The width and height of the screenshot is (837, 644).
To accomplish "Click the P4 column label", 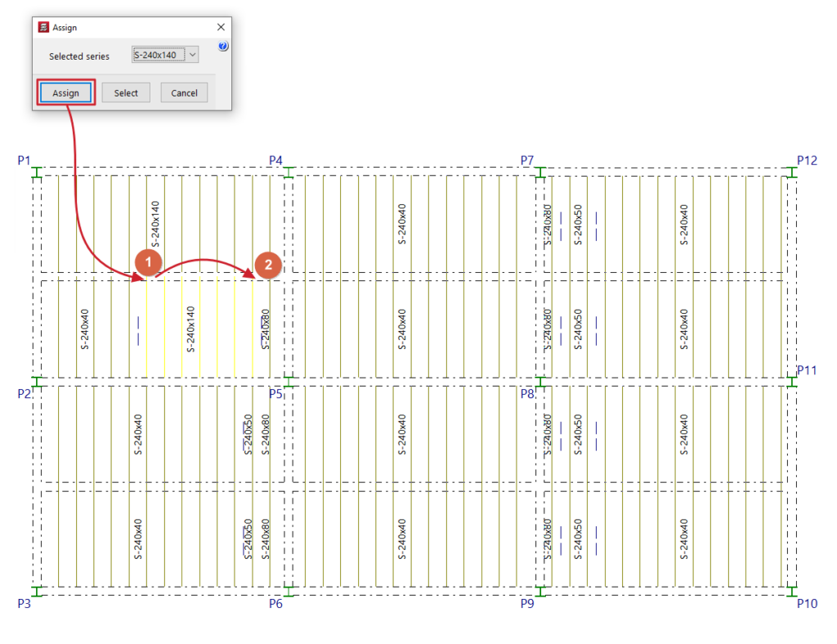I will 275,160.
